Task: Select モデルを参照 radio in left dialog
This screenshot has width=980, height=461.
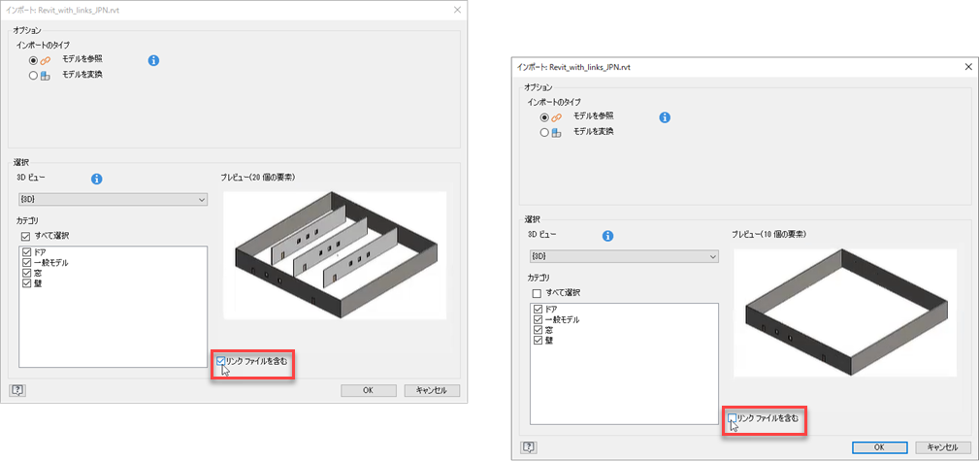Action: coord(34,61)
